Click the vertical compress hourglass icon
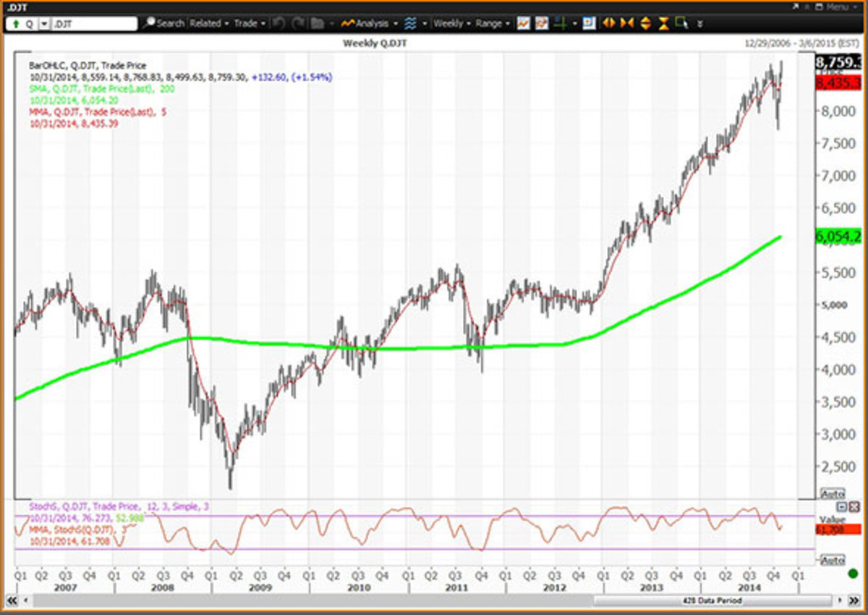868x615 pixels. click(663, 23)
